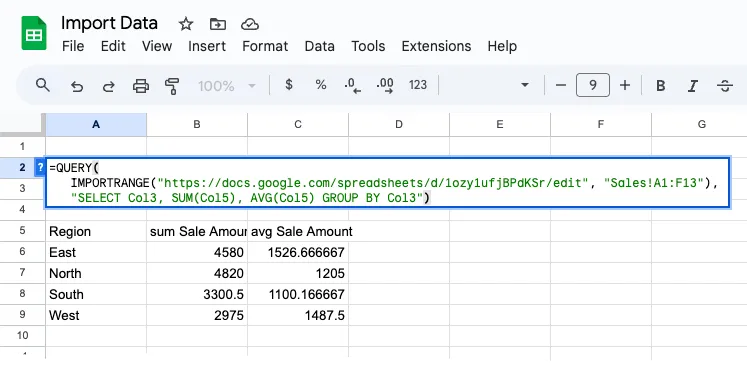Click the East cell
747x387 pixels.
(x=96, y=252)
